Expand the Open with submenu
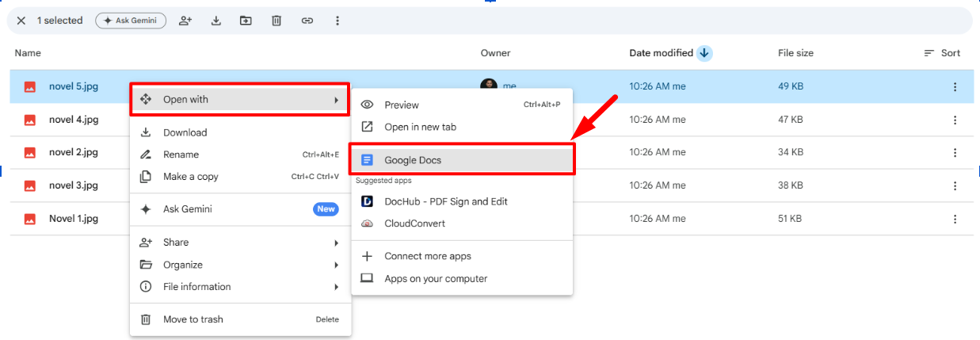 (239, 99)
